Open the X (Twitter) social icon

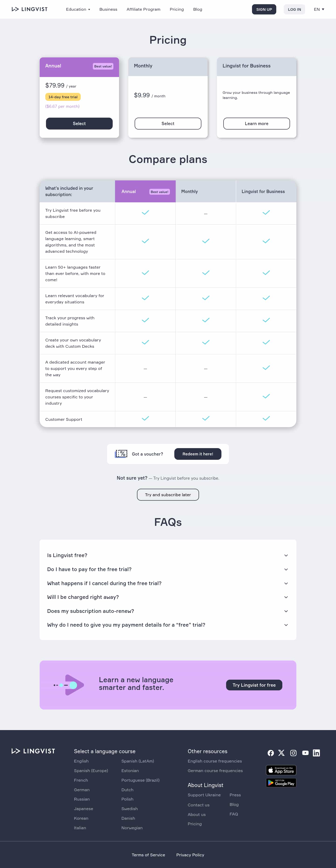[281, 753]
